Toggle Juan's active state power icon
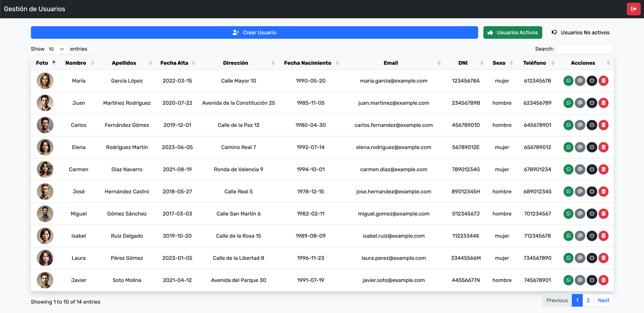The width and height of the screenshot is (644, 313). tap(592, 103)
